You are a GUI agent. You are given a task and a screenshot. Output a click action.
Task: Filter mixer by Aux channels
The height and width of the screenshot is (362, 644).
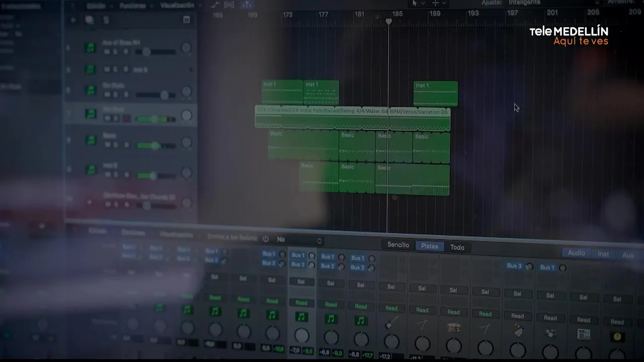coord(628,255)
